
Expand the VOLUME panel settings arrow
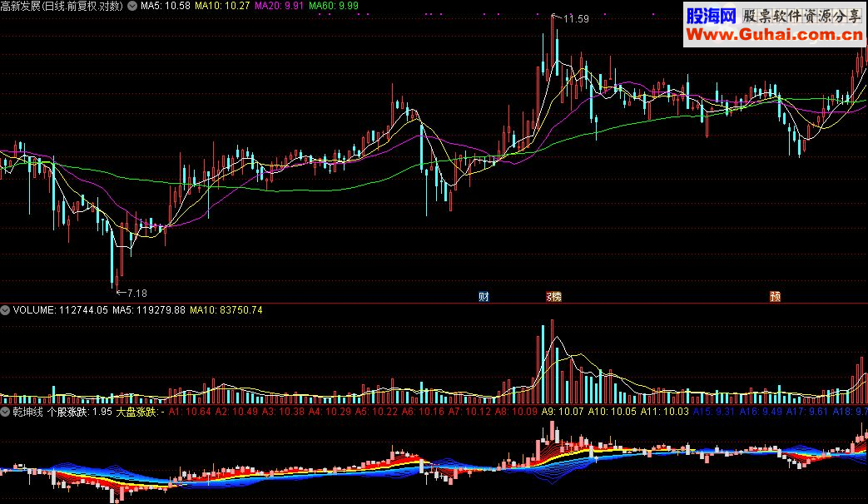click(x=5, y=310)
